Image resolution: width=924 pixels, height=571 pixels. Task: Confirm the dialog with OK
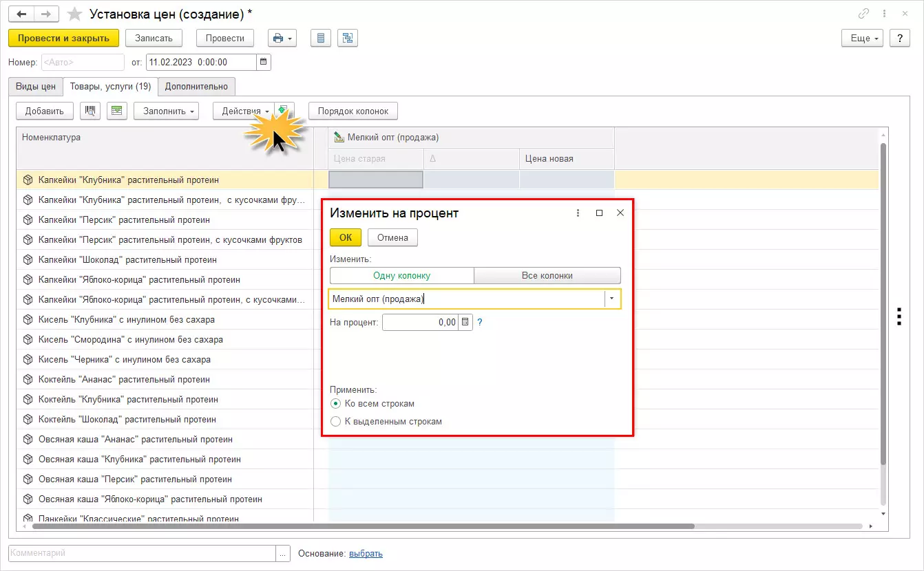coord(346,237)
